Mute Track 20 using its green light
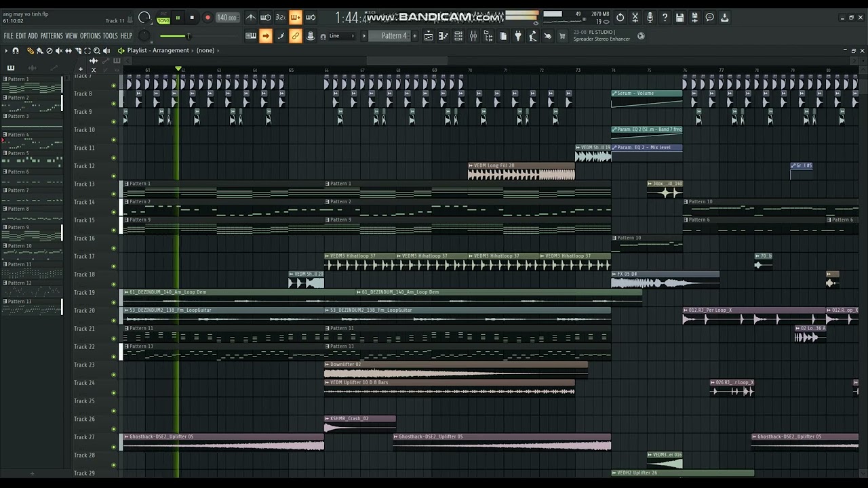 (x=113, y=321)
